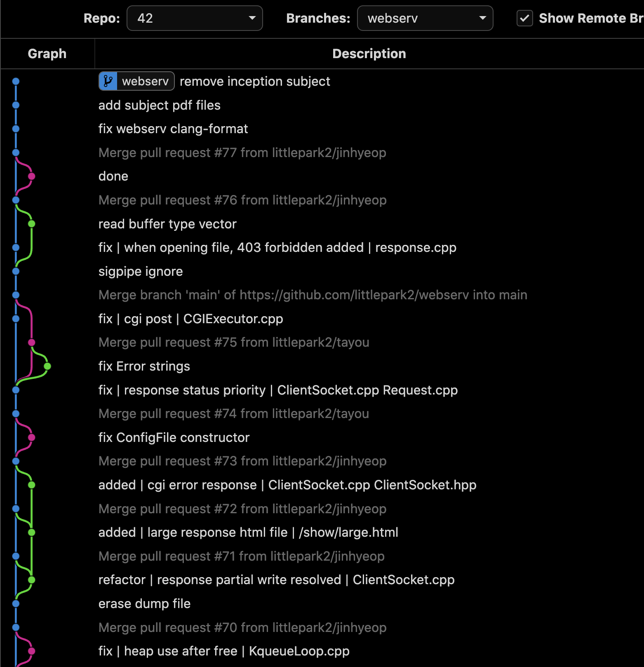Image resolution: width=644 pixels, height=667 pixels.
Task: Click the webserv branch label icon
Action: pos(108,81)
